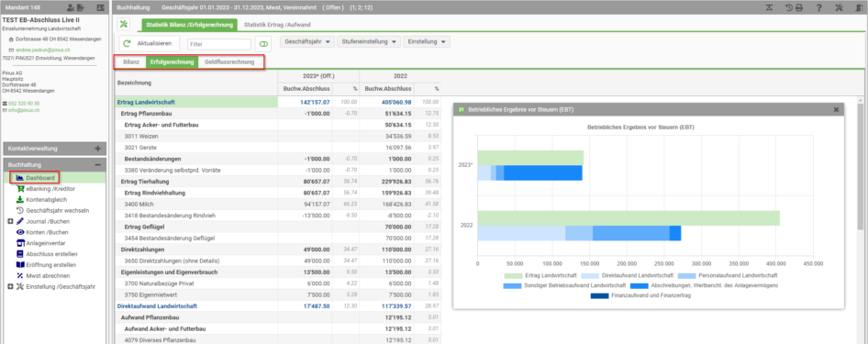The height and width of the screenshot is (344, 868).
Task: Expand the Journal /Buchen tree node
Action: (x=10, y=221)
